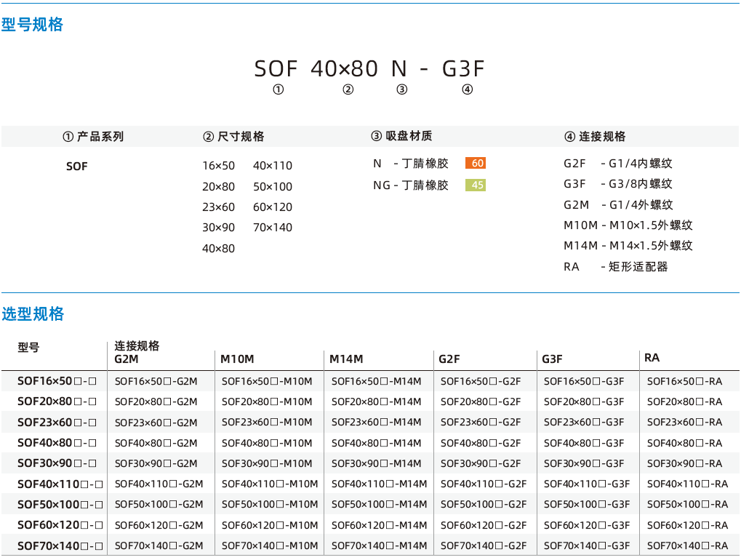Click the material line 'NG - 丁腈橡胶'
The width and height of the screenshot is (741, 560).
pos(411,185)
